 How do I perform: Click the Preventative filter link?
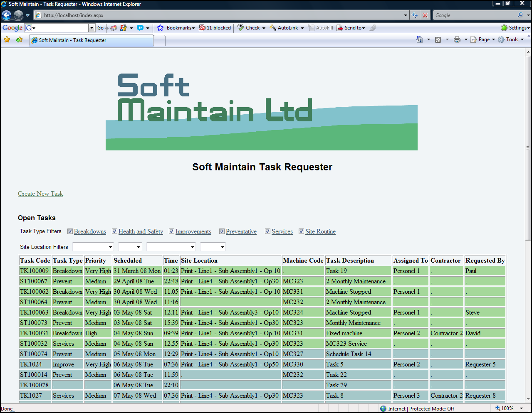coord(241,231)
